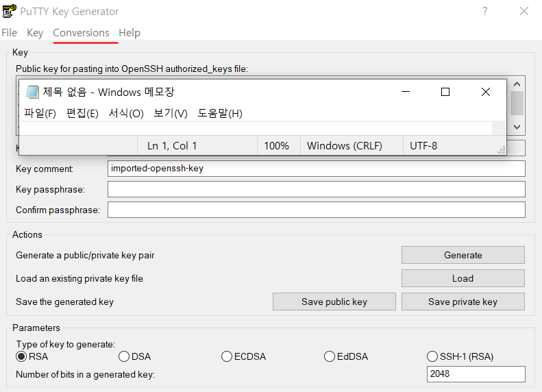This screenshot has height=392, width=542.
Task: Minimize the Windows 메모장 window
Action: [x=406, y=92]
